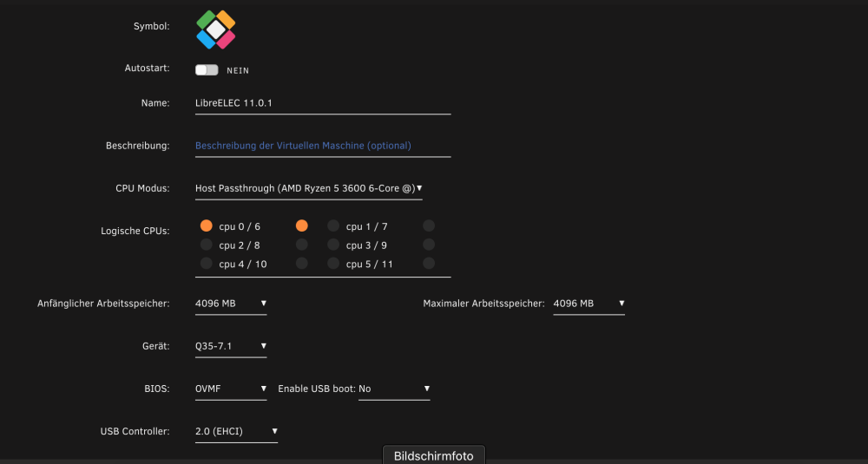The image size is (868, 464).
Task: Click the 'BIOS:' label
Action: pyautogui.click(x=157, y=389)
